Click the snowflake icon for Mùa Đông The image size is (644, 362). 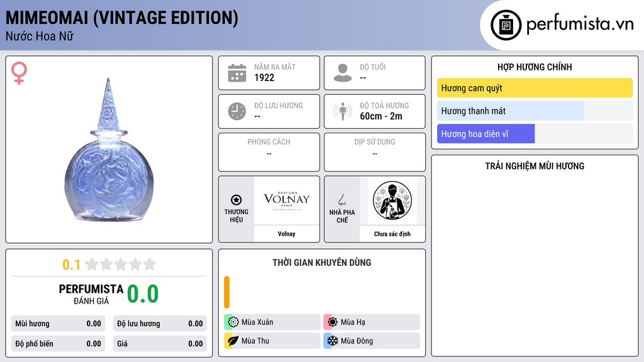click(333, 341)
